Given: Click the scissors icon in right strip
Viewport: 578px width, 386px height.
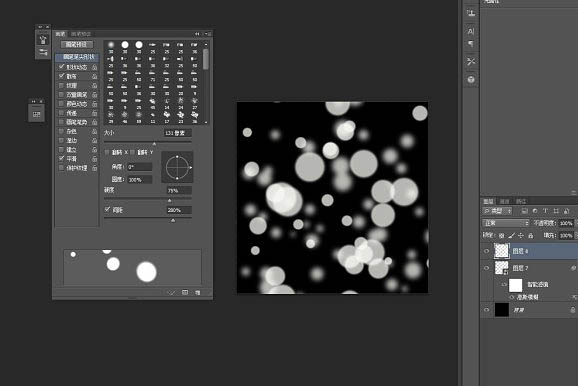Looking at the screenshot, I should [471, 62].
